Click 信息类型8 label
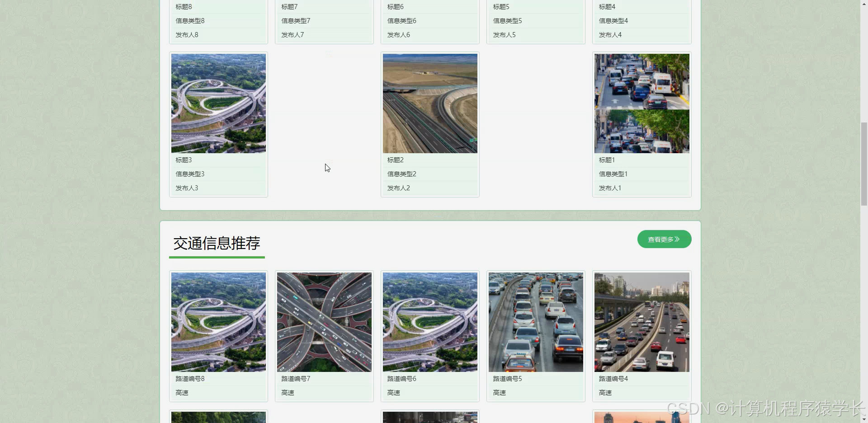 tap(190, 21)
